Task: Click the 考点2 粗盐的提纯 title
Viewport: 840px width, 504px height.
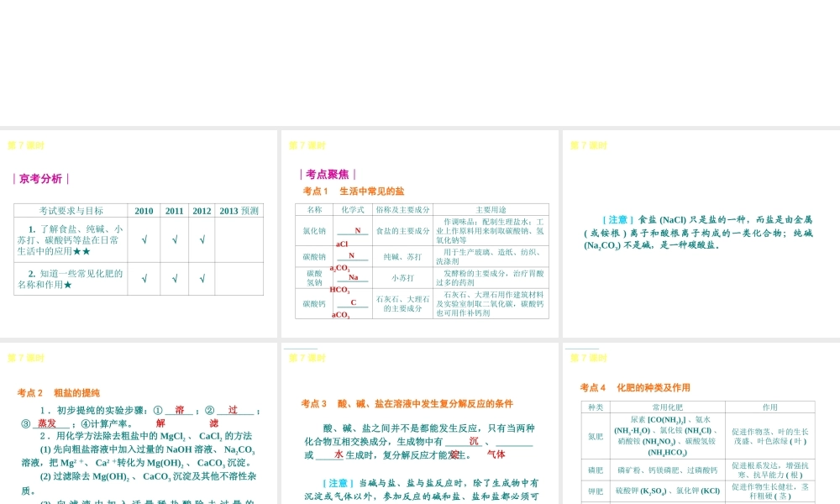Action: [x=59, y=393]
